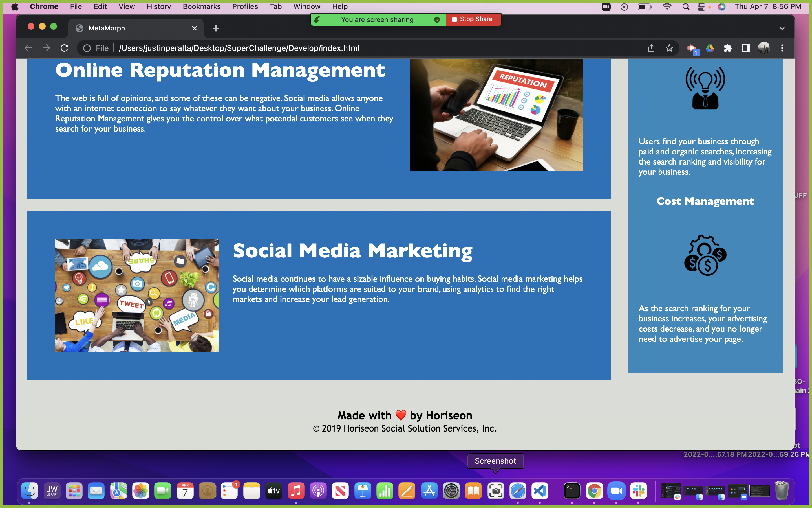The width and height of the screenshot is (812, 508).
Task: Open the History menu
Action: tap(158, 6)
